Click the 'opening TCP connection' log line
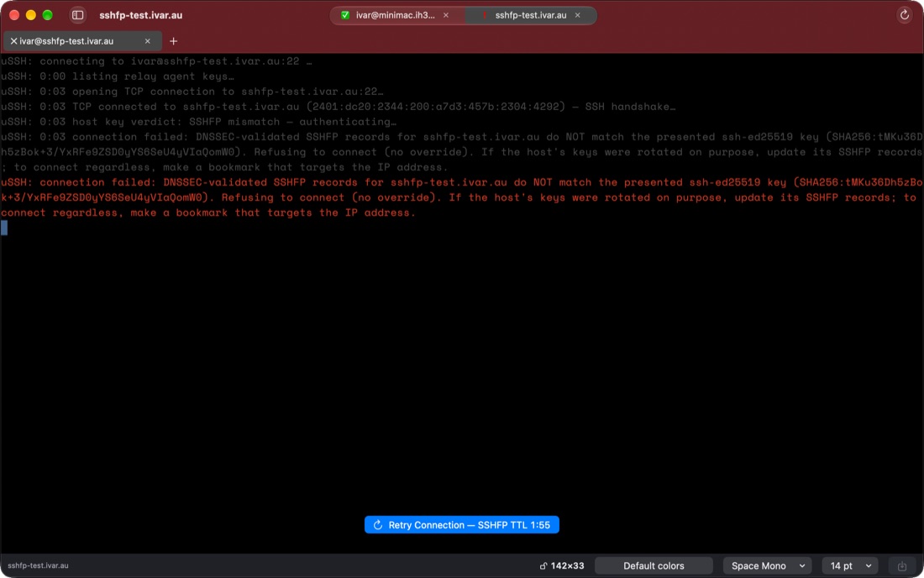Image resolution: width=924 pixels, height=578 pixels. point(192,92)
